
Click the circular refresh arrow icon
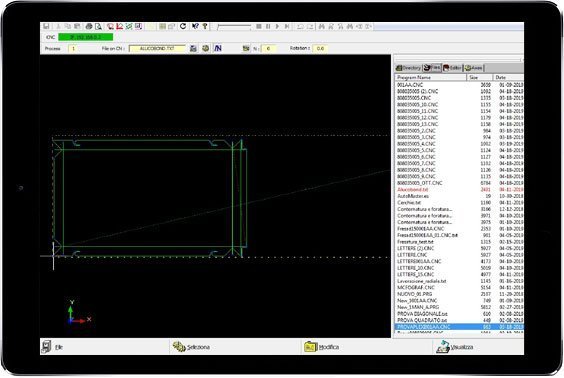click(183, 26)
